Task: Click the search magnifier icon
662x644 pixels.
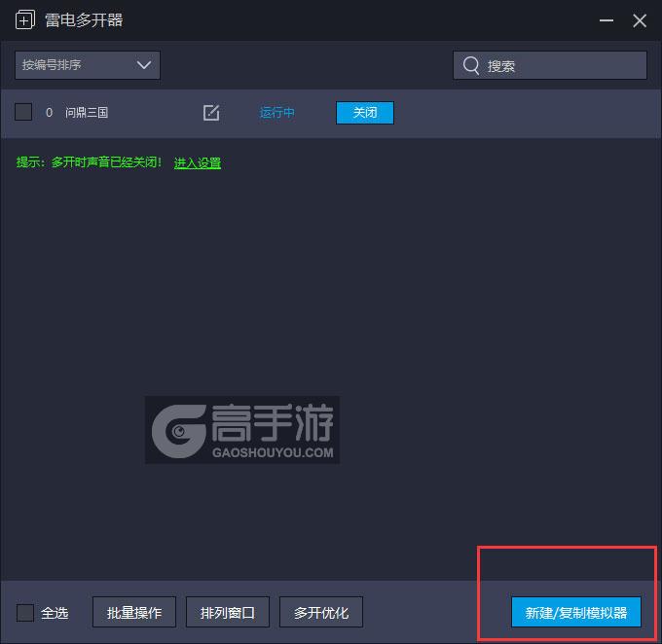Action: pyautogui.click(x=471, y=65)
